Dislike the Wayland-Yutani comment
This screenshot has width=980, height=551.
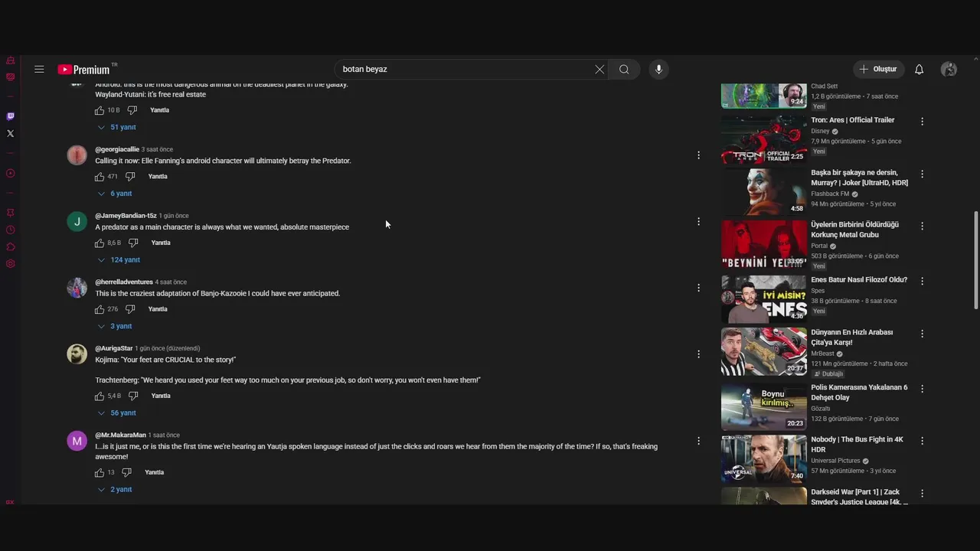click(132, 110)
